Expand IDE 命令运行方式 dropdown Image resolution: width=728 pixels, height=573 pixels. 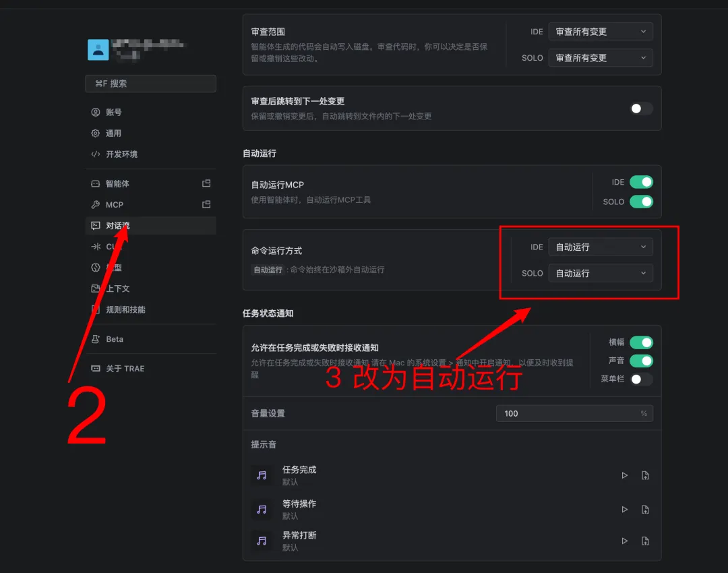pyautogui.click(x=601, y=247)
